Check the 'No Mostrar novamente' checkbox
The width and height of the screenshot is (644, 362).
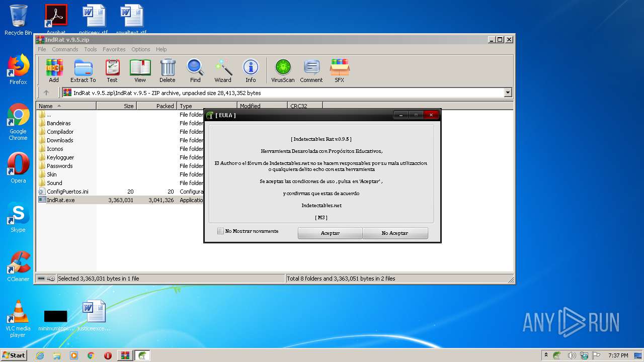click(x=220, y=231)
